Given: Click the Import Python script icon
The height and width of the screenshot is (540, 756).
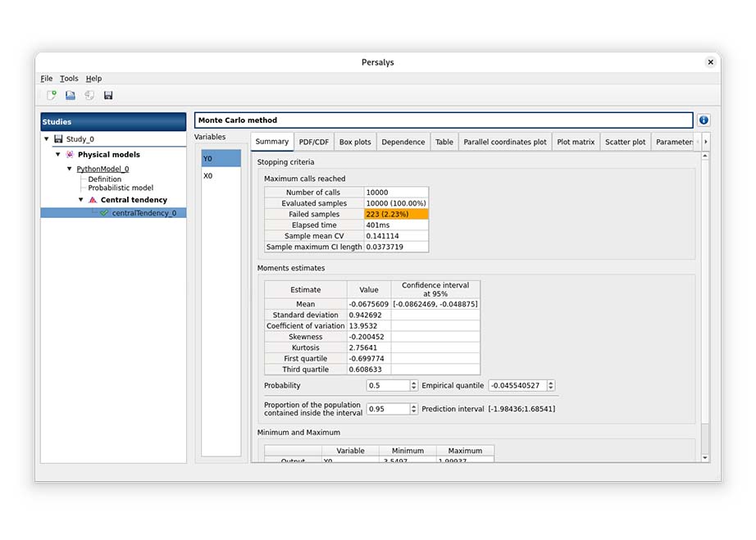Looking at the screenshot, I should pyautogui.click(x=89, y=95).
